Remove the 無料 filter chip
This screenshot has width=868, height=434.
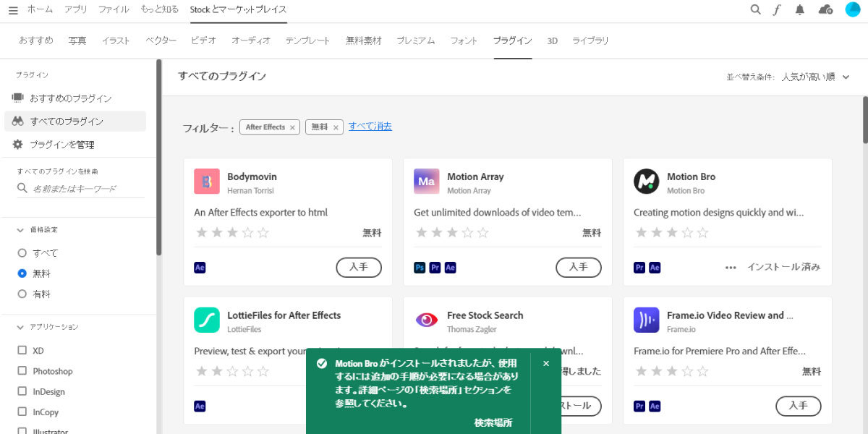coord(336,127)
